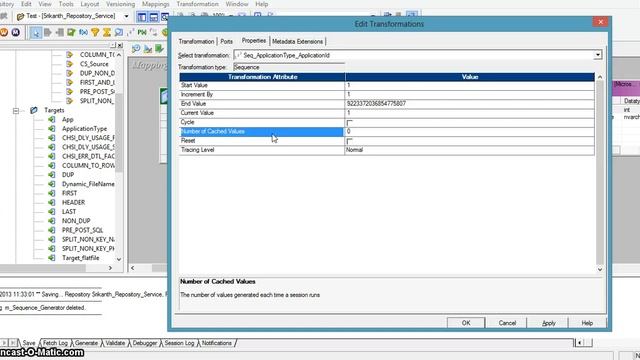
Task: Open the Select transformation dropdown
Action: [x=598, y=55]
